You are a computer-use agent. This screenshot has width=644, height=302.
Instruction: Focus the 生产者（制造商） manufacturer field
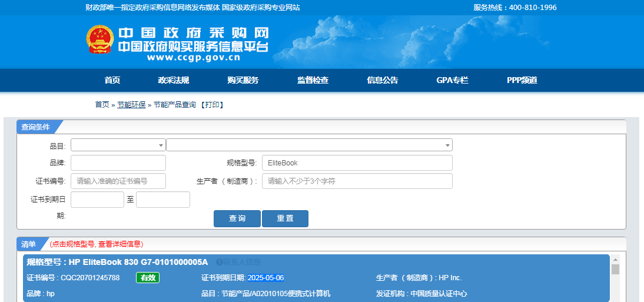[357, 181]
